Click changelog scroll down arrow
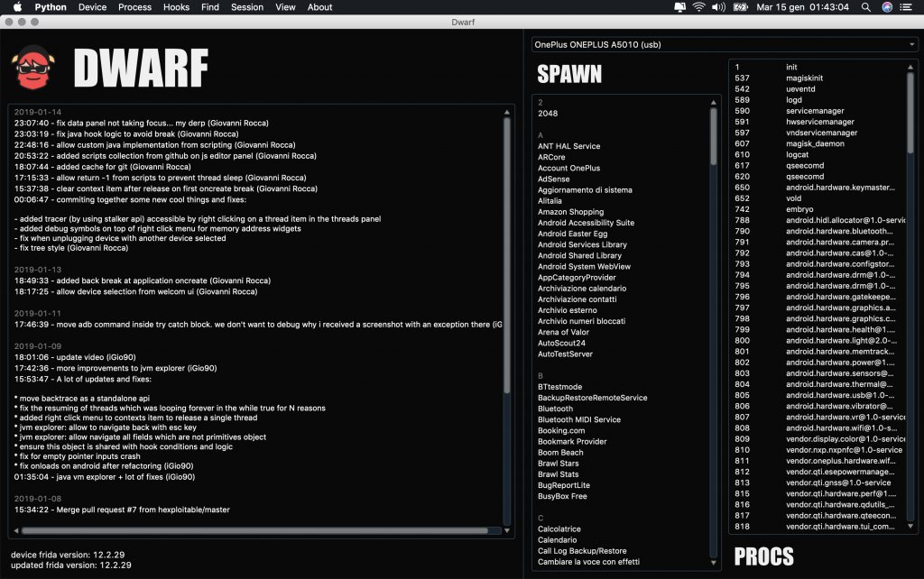 point(507,530)
